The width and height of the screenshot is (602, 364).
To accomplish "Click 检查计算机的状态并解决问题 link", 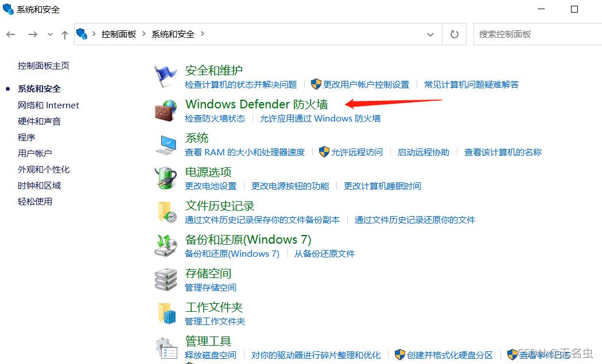I will click(240, 84).
